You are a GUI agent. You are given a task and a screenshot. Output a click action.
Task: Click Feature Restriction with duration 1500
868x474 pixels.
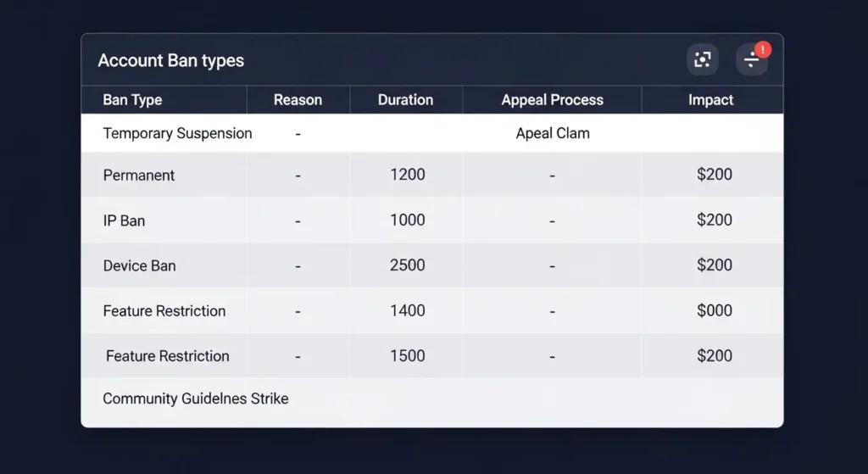click(x=168, y=356)
